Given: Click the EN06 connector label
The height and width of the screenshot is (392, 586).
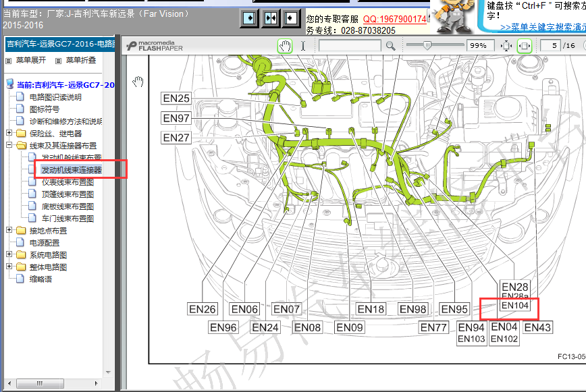Looking at the screenshot, I should coord(244,309).
